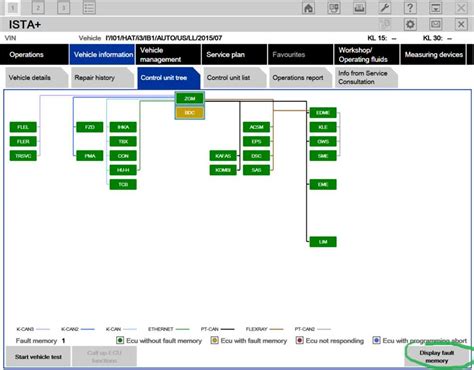474x370 pixels.
Task: Select the SAS control unit
Action: [256, 170]
